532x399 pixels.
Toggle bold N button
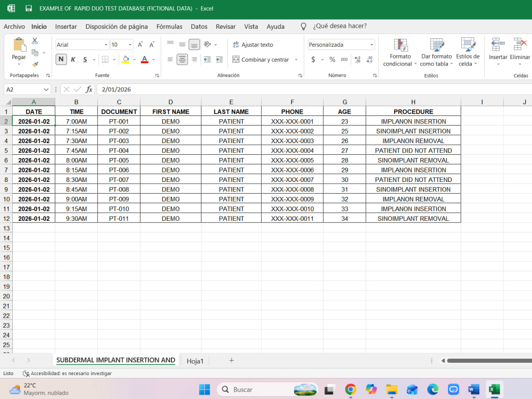click(61, 60)
